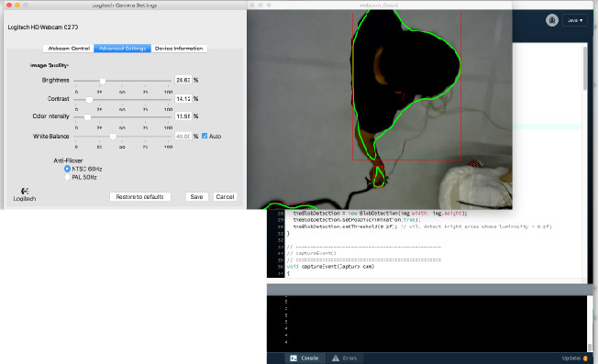Switch to the Device Information tab
Screen dimensions: 599x364
179,49
